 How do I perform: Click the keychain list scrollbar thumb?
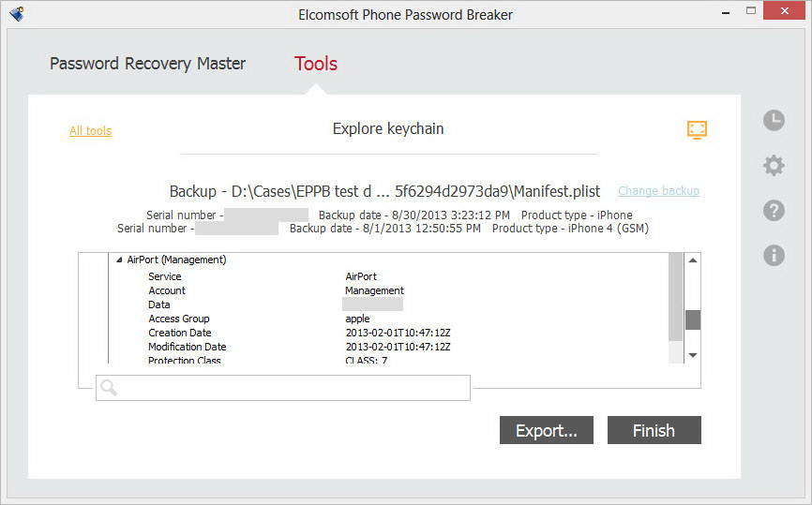(x=692, y=319)
